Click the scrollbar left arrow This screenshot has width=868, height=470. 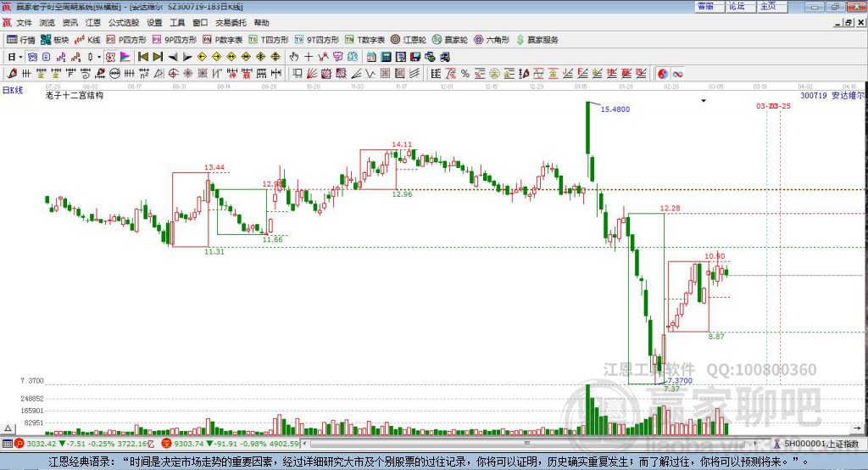(305, 444)
